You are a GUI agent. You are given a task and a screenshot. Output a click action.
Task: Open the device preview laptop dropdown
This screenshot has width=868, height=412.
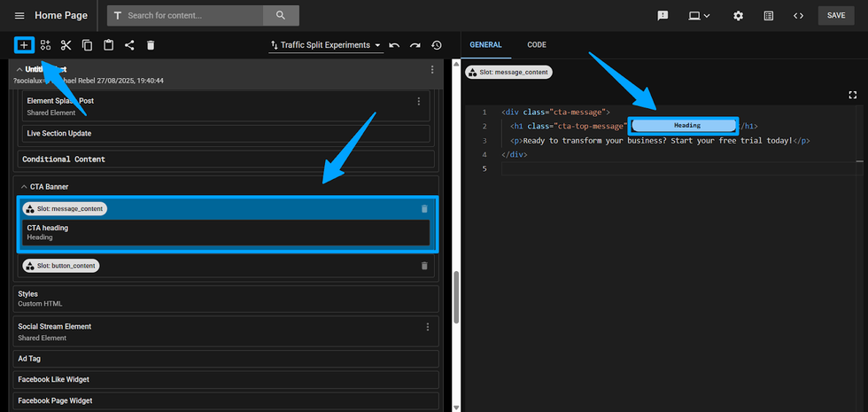(x=700, y=16)
